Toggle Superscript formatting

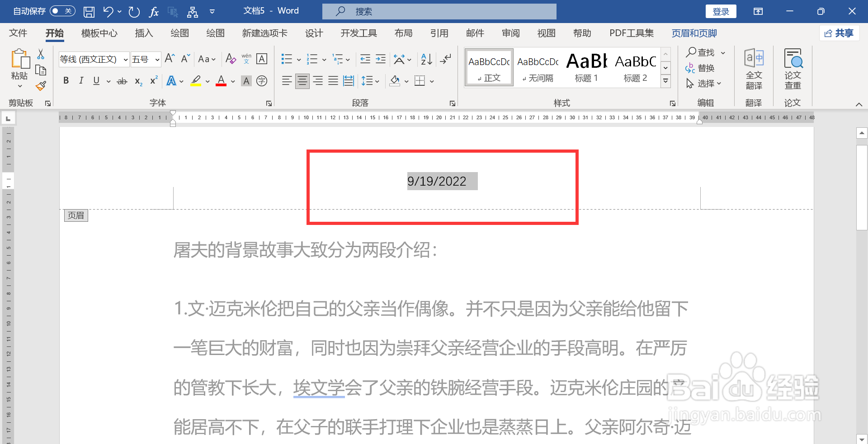pyautogui.click(x=154, y=80)
